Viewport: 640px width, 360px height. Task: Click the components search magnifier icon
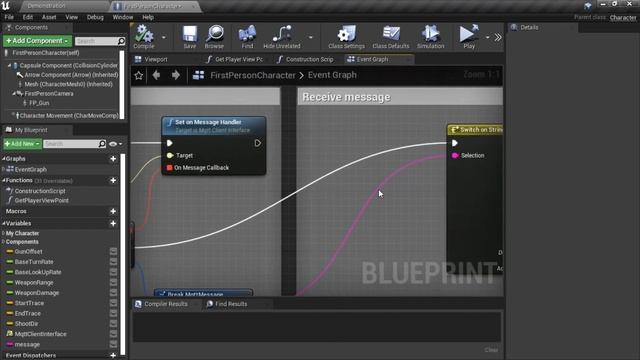tap(121, 41)
